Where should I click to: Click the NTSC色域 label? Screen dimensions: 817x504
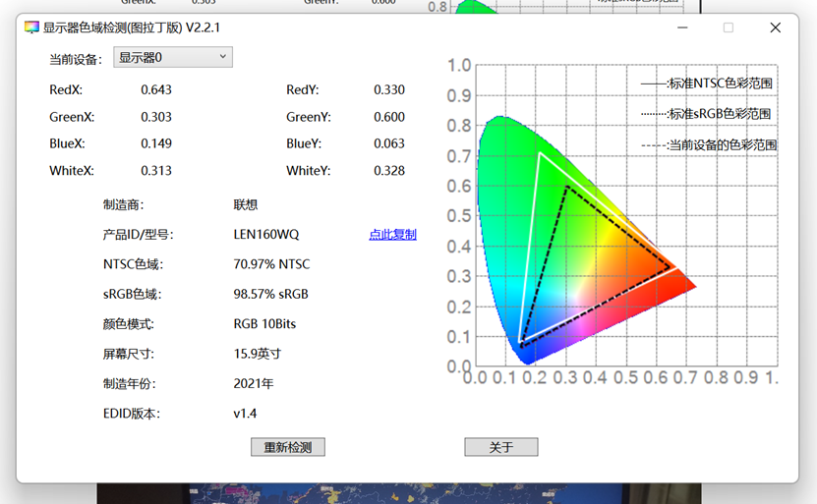134,264
